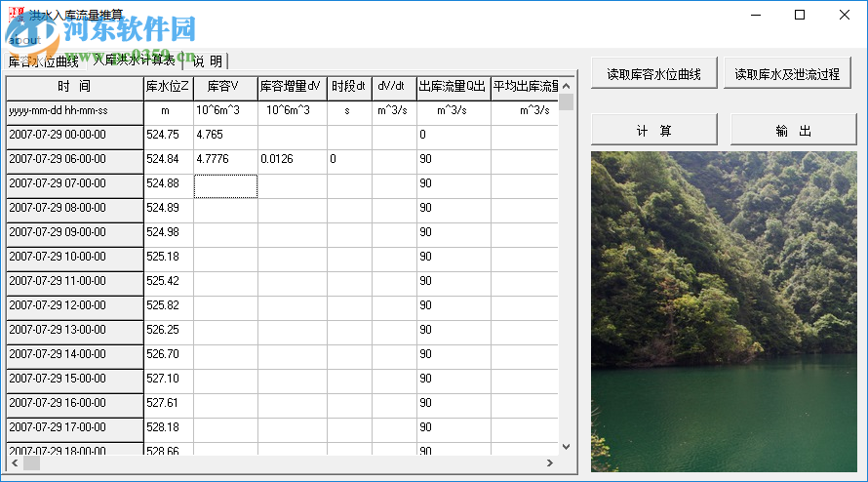Click water level cell 524.98
868x482 pixels.
click(x=169, y=234)
